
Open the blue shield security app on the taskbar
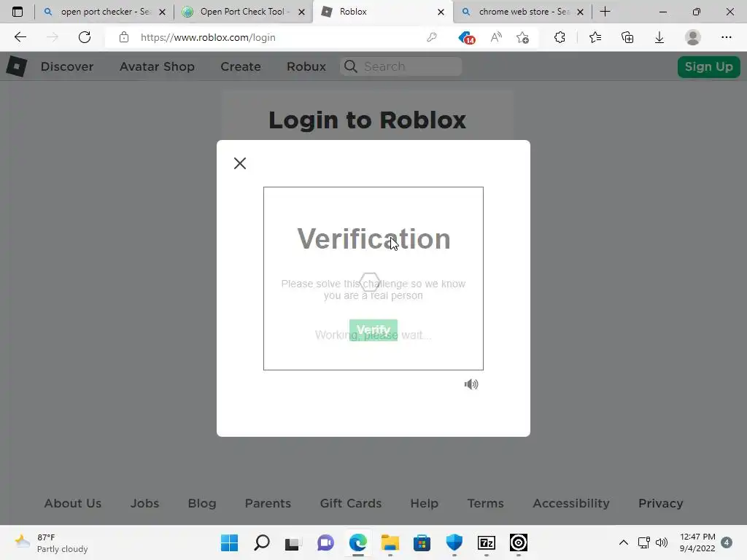pyautogui.click(x=454, y=542)
